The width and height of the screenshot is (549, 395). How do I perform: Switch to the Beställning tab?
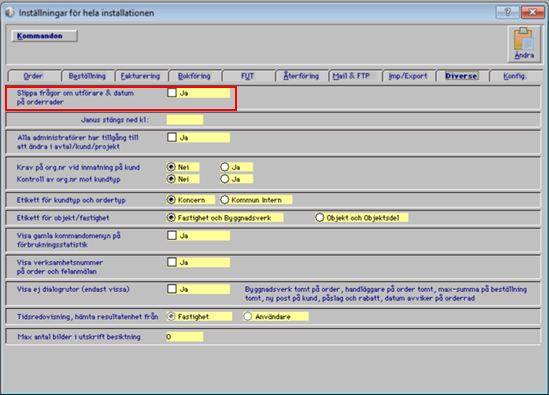coord(88,76)
